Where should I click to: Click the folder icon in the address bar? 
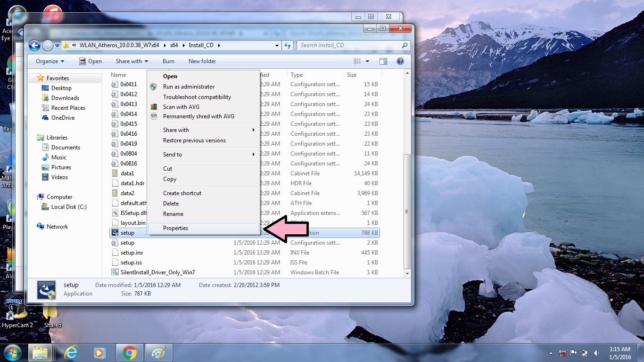tap(66, 45)
